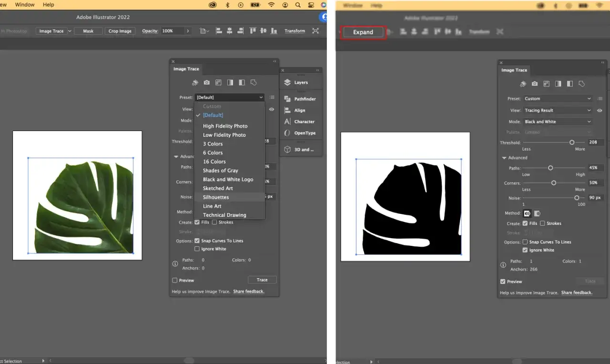Click the Mask button in control bar

(x=88, y=31)
